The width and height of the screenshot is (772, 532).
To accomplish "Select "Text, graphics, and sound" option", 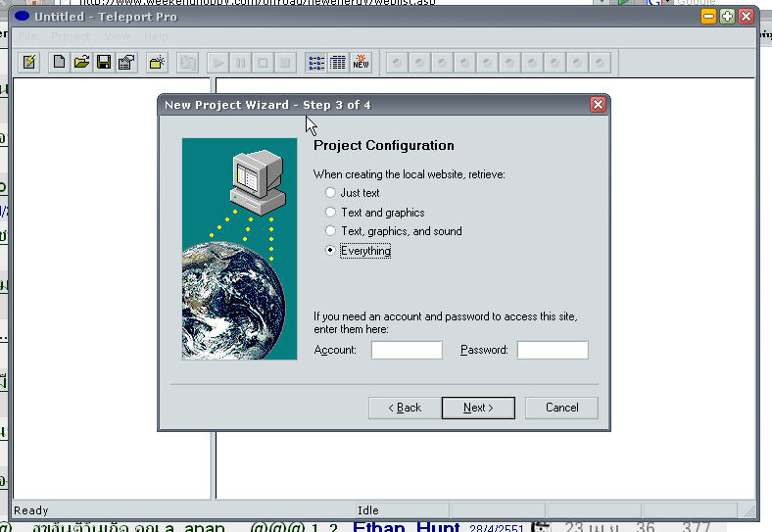I will [x=331, y=231].
